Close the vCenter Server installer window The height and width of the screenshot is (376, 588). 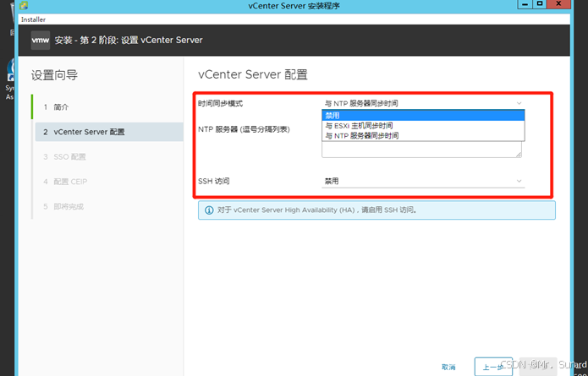point(558,4)
